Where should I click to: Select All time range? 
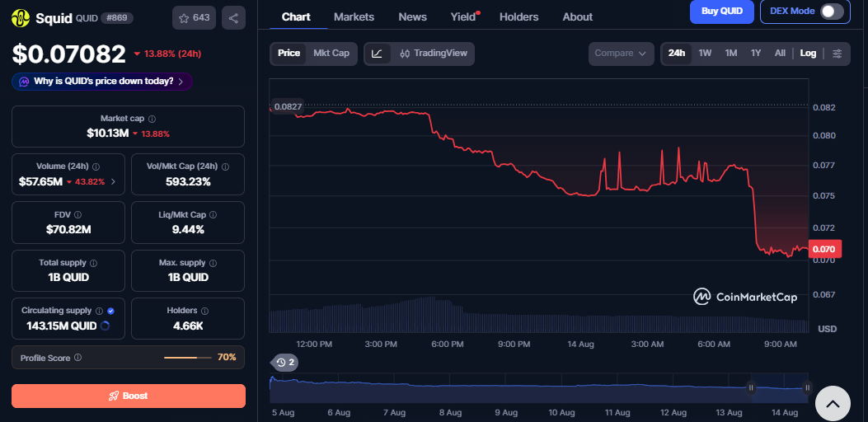click(780, 54)
